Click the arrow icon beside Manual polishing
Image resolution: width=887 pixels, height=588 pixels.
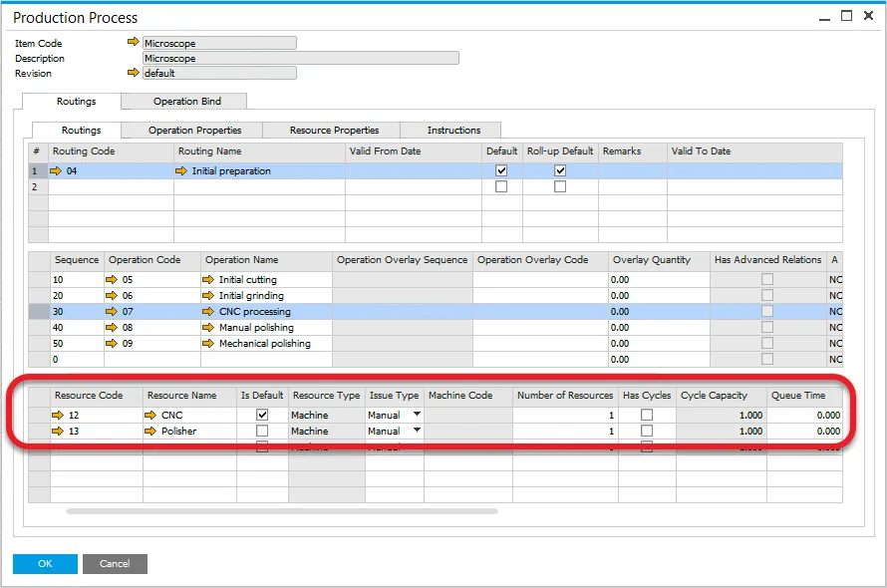(208, 328)
